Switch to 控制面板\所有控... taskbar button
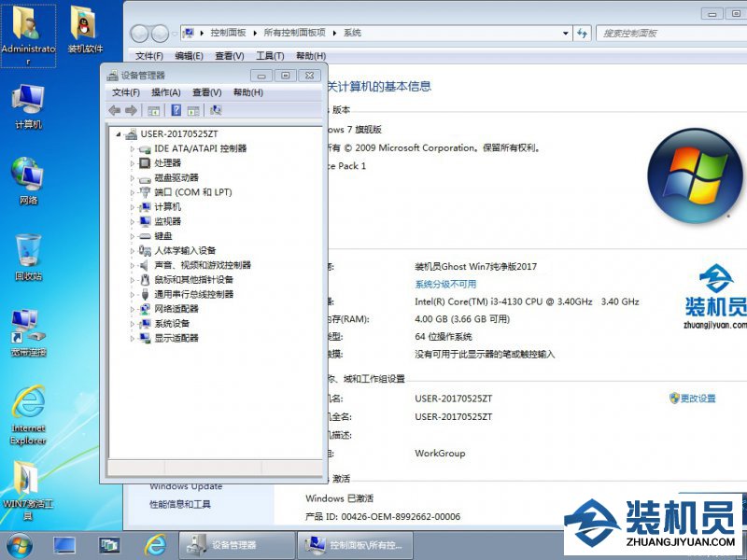The width and height of the screenshot is (747, 560). click(356, 545)
